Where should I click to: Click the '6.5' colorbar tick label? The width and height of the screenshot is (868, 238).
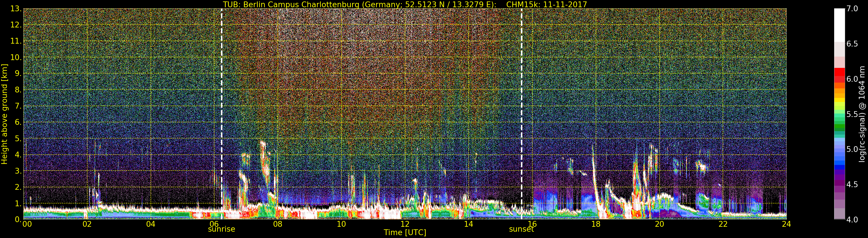click(852, 44)
